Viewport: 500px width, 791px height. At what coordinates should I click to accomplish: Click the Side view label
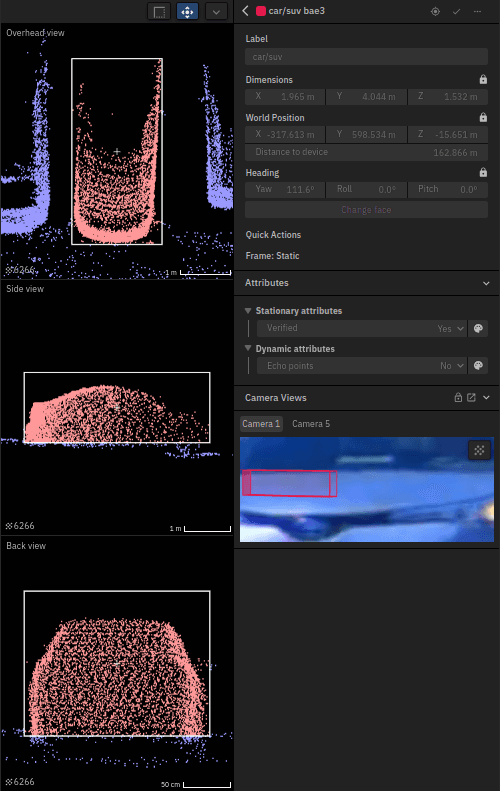click(x=25, y=289)
